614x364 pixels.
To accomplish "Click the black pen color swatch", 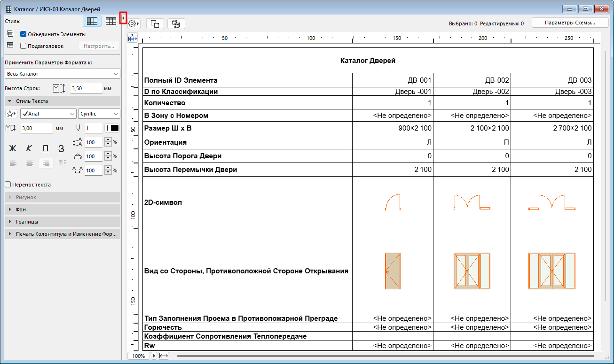I will [115, 128].
